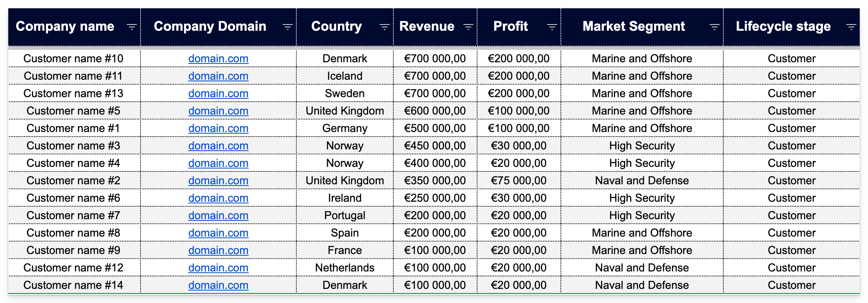Click the €75 000,00 profit cell

519,181
